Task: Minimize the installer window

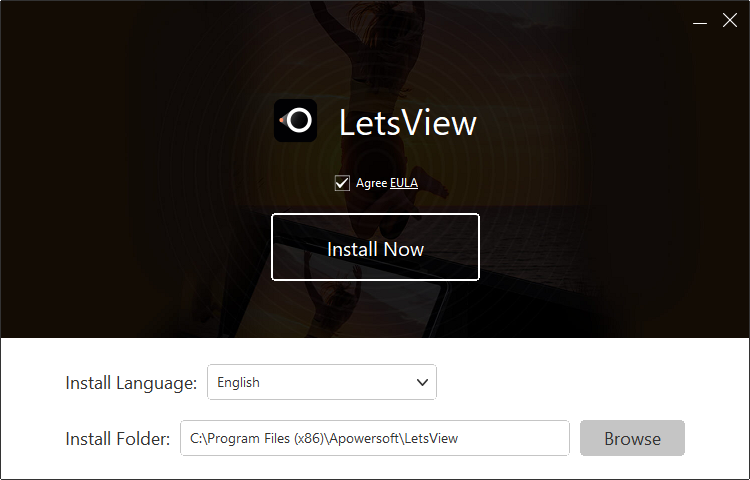Action: point(700,21)
